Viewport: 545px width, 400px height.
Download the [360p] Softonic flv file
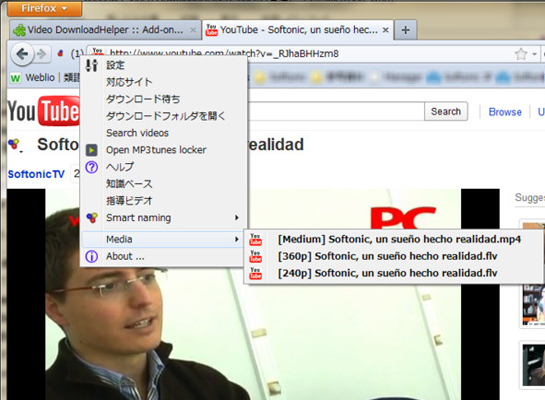(x=393, y=256)
